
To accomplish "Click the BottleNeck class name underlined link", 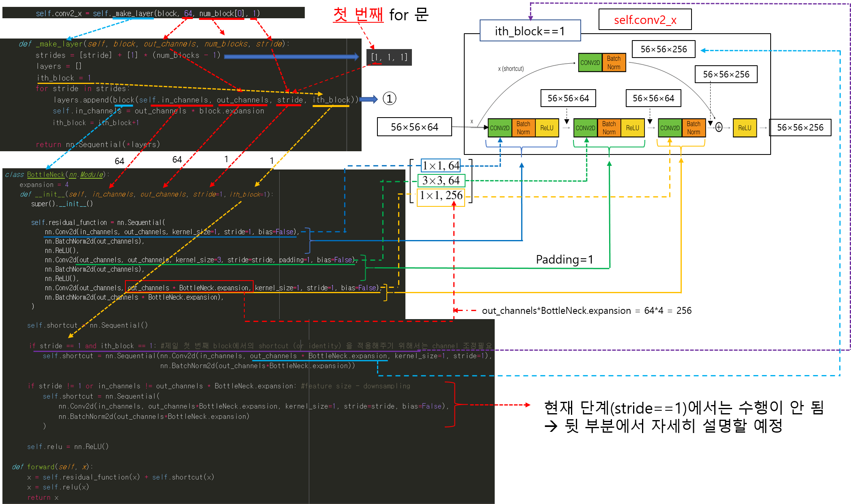I will coord(46,174).
